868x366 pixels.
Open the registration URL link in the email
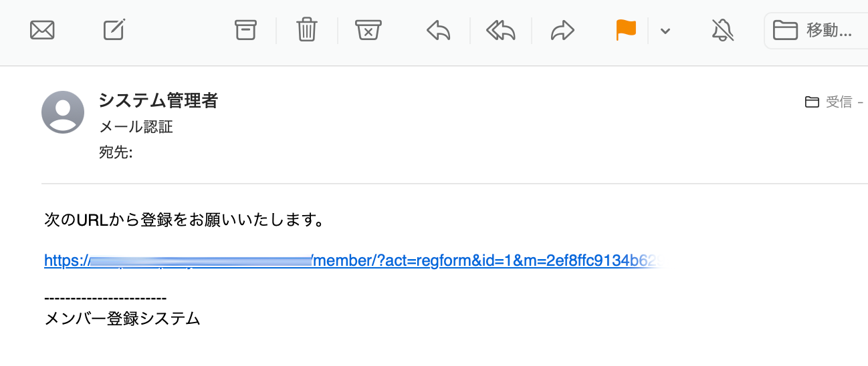[354, 260]
